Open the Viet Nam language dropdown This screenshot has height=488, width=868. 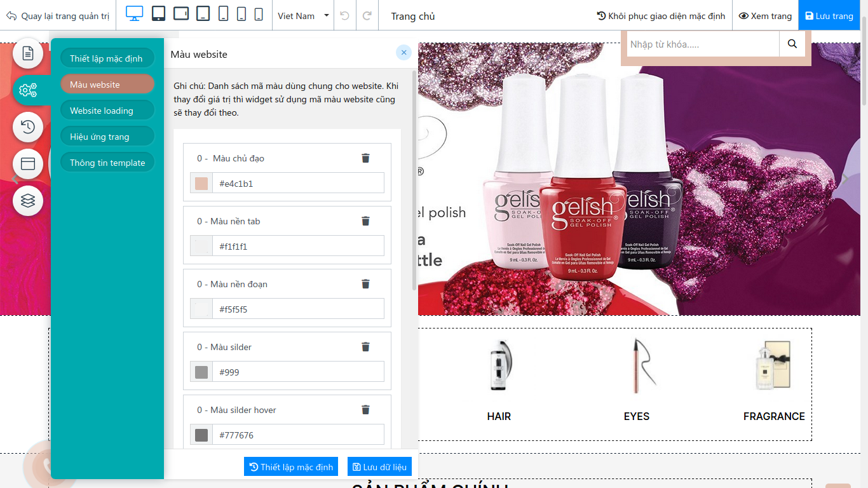(304, 16)
